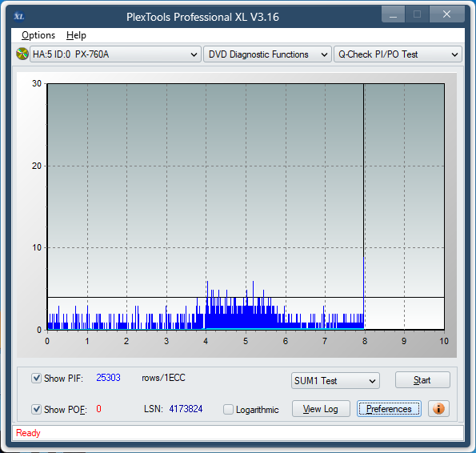Open the Options menu
The width and height of the screenshot is (476, 453).
click(x=38, y=35)
